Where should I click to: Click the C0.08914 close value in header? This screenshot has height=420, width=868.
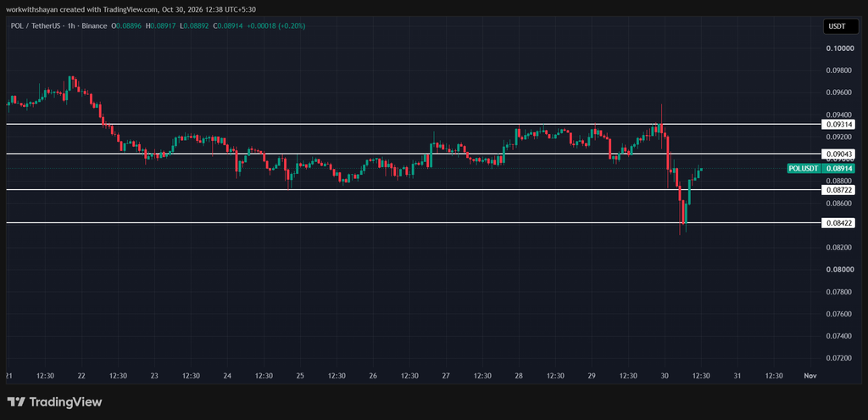click(229, 26)
